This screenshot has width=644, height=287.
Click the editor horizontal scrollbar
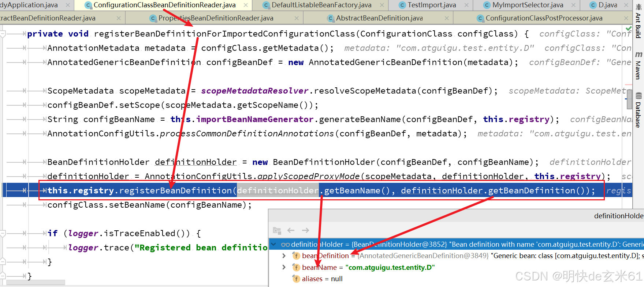click(x=36, y=282)
